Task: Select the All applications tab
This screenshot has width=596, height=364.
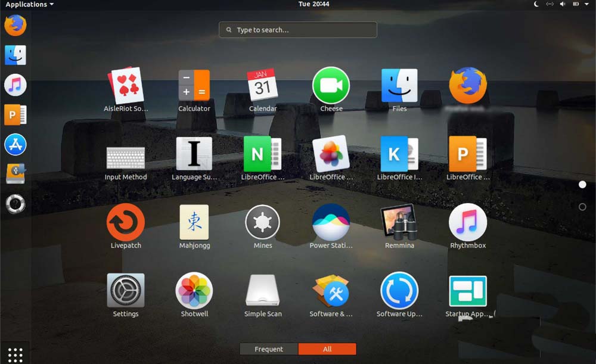Action: [x=327, y=349]
